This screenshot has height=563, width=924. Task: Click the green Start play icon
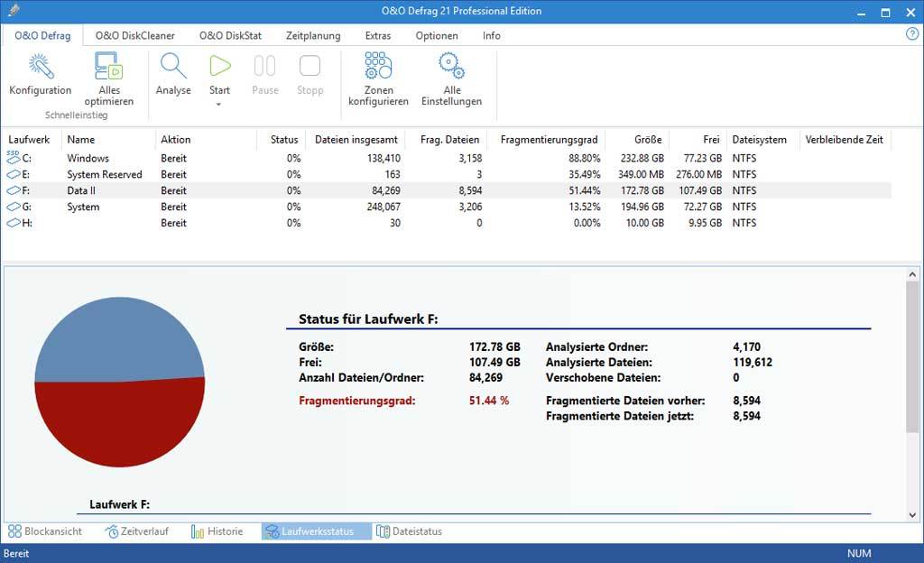(x=220, y=66)
